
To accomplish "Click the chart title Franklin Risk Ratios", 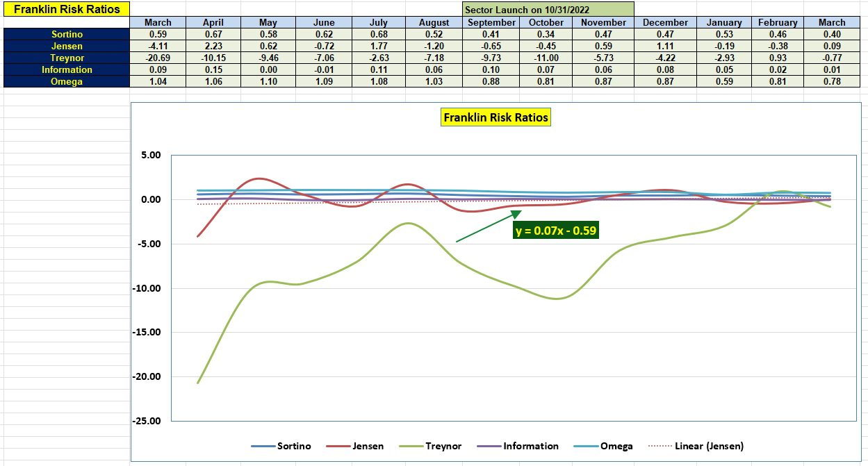I will (496, 117).
